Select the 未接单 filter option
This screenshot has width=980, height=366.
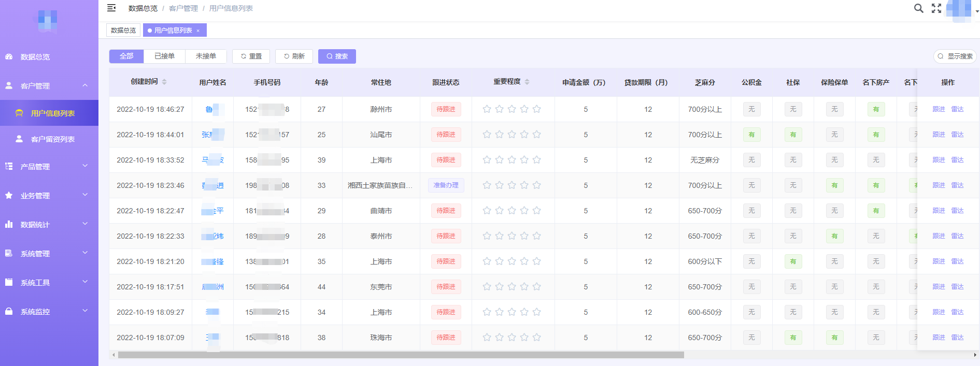coord(206,56)
